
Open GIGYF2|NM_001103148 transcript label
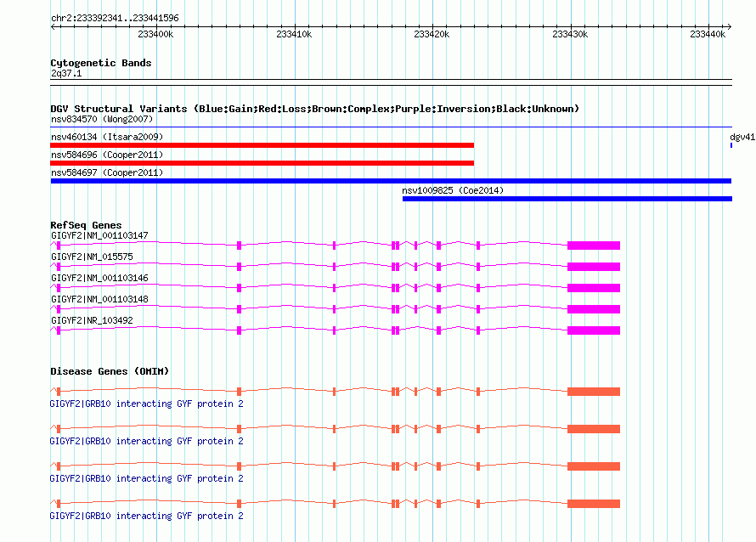tap(99, 299)
